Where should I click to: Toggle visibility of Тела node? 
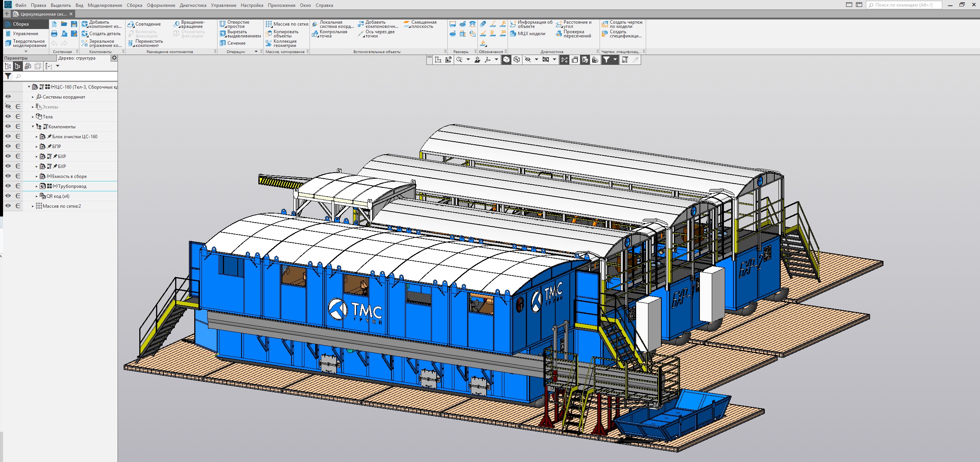point(8,116)
